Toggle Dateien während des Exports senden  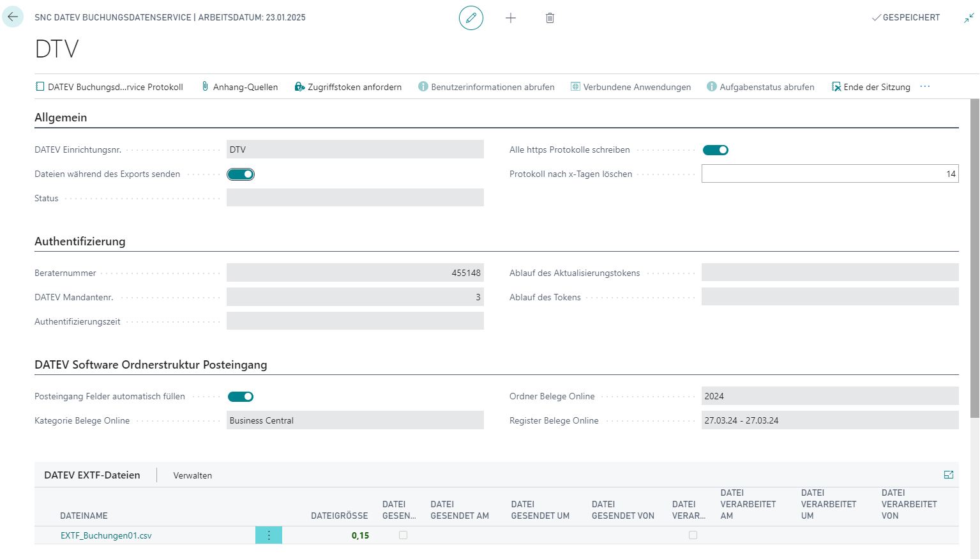[241, 174]
